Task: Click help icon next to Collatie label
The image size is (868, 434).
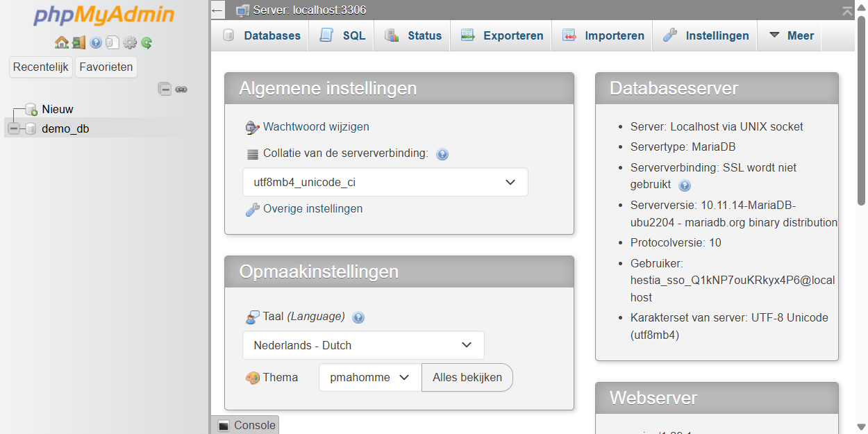Action: tap(442, 154)
